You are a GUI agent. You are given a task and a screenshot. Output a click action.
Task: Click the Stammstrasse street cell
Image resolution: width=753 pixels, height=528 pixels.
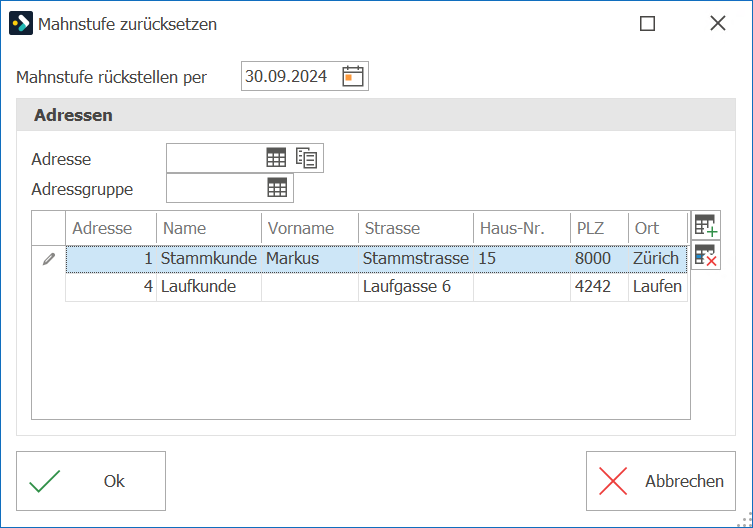tap(416, 259)
